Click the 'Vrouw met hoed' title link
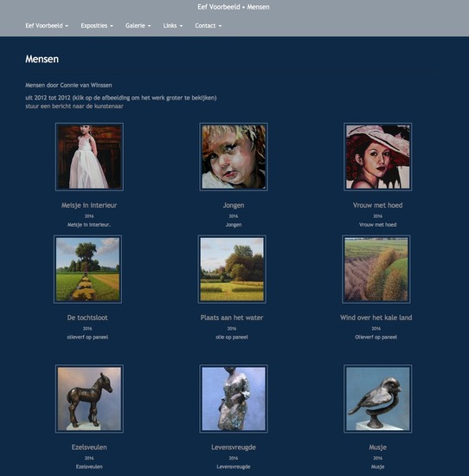 377,205
